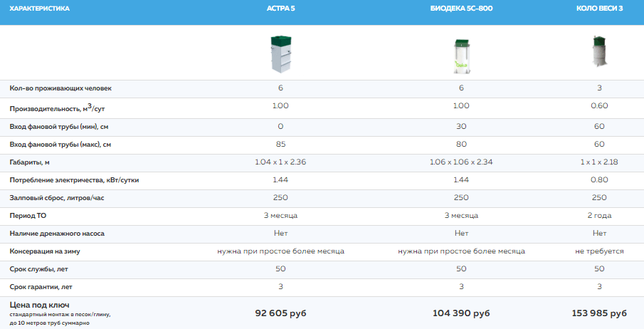Click the Биодека price 104 390 руб
Viewport: 644px width, 329px height.
[461, 313]
